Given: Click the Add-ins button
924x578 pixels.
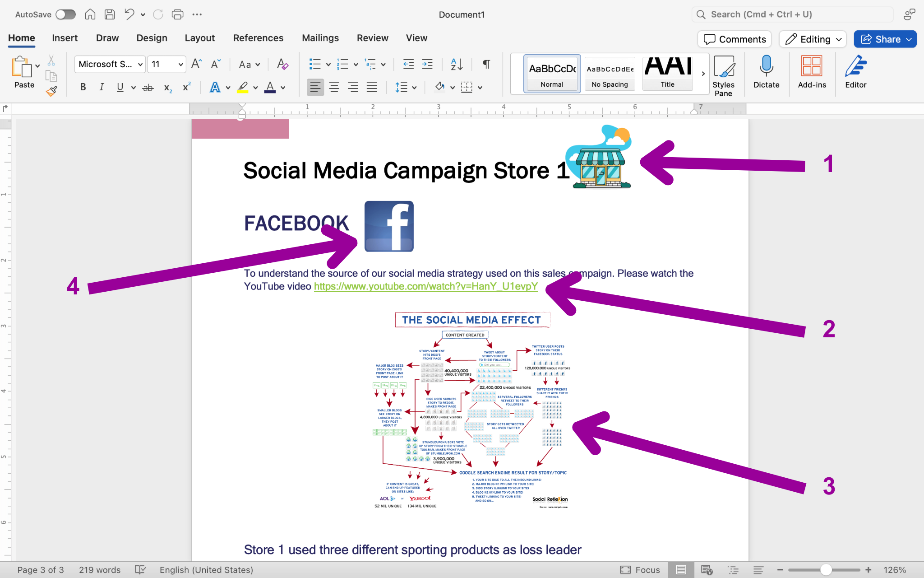Looking at the screenshot, I should coord(812,72).
